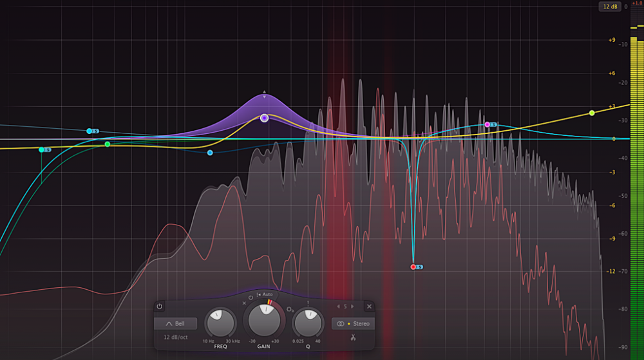Select the red notch band node
This screenshot has width=644, height=360.
click(x=413, y=266)
